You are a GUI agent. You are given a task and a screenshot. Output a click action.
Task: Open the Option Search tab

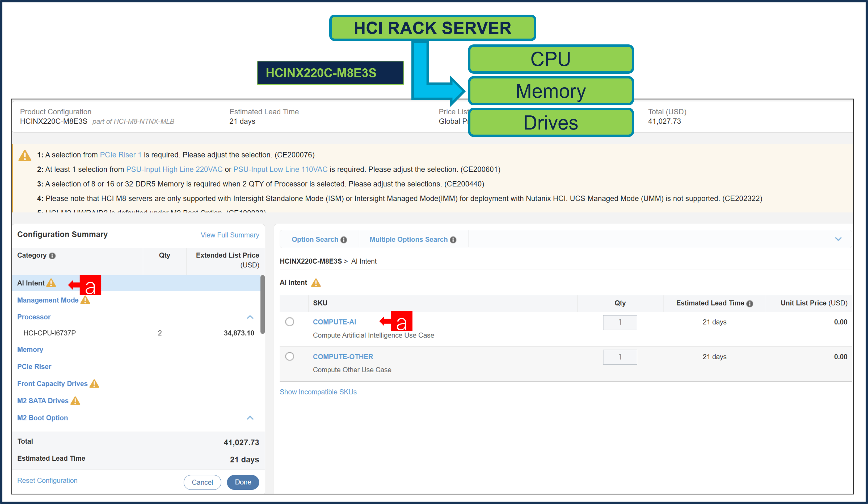click(x=315, y=239)
